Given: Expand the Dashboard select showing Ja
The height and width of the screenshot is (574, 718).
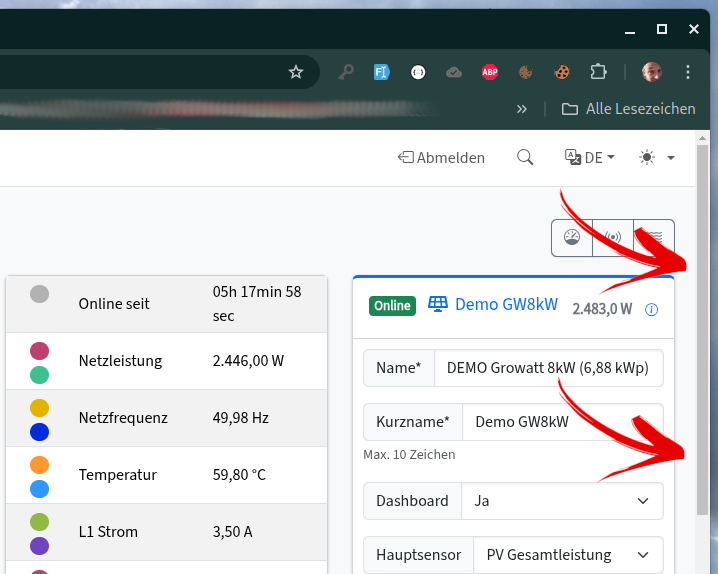Looking at the screenshot, I should point(561,501).
